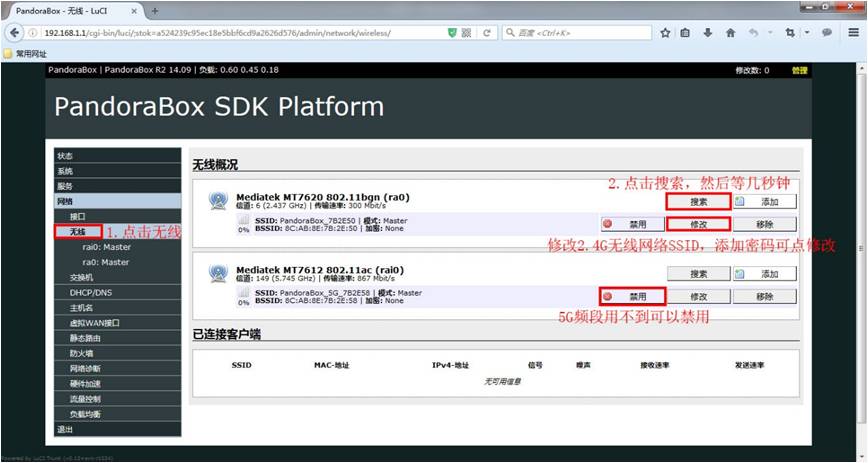This screenshot has height=463, width=868.
Task: Open the dropdown arrow beside the undo icon
Action: [x=770, y=33]
